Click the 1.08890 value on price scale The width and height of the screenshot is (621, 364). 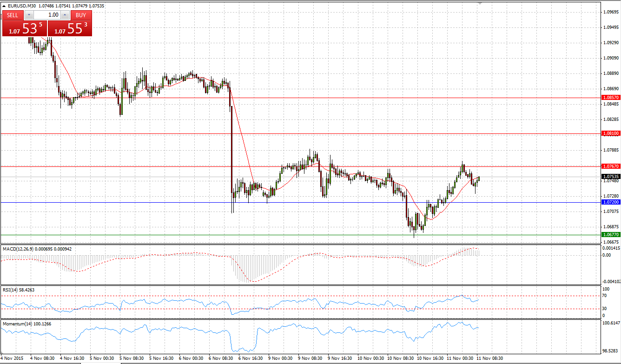[610, 73]
